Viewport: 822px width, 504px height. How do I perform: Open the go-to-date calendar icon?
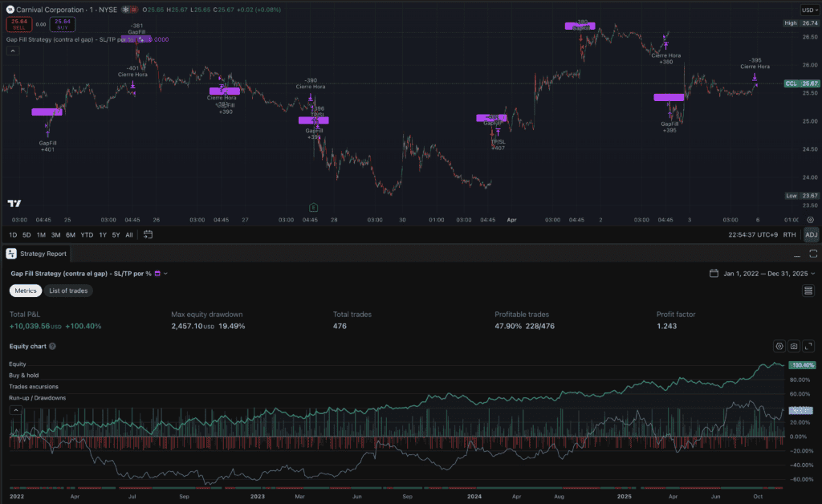coord(148,234)
